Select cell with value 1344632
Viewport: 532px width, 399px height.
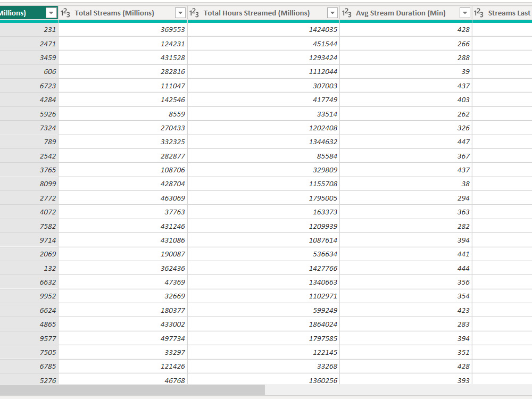point(264,142)
